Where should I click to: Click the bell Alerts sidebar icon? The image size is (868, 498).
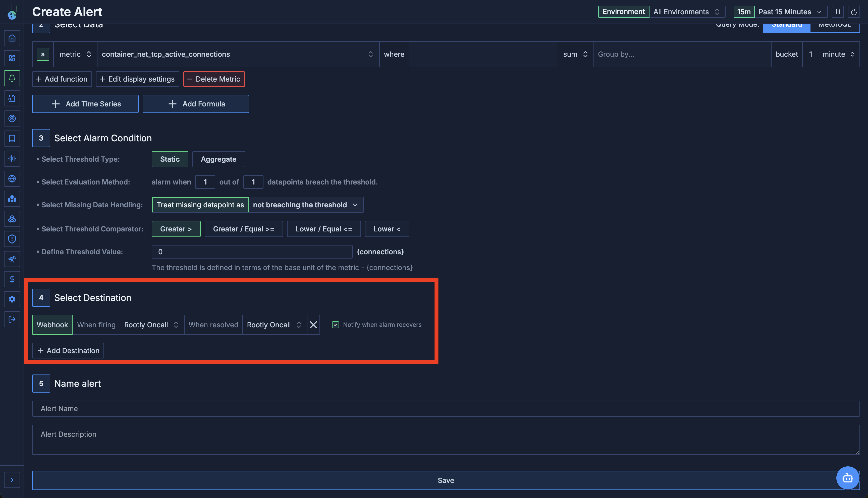click(x=12, y=78)
